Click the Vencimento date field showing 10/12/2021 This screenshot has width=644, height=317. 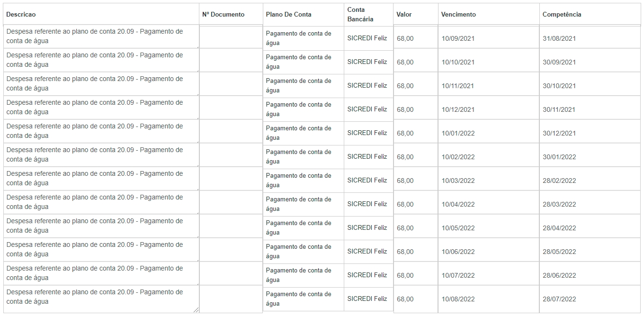click(488, 109)
